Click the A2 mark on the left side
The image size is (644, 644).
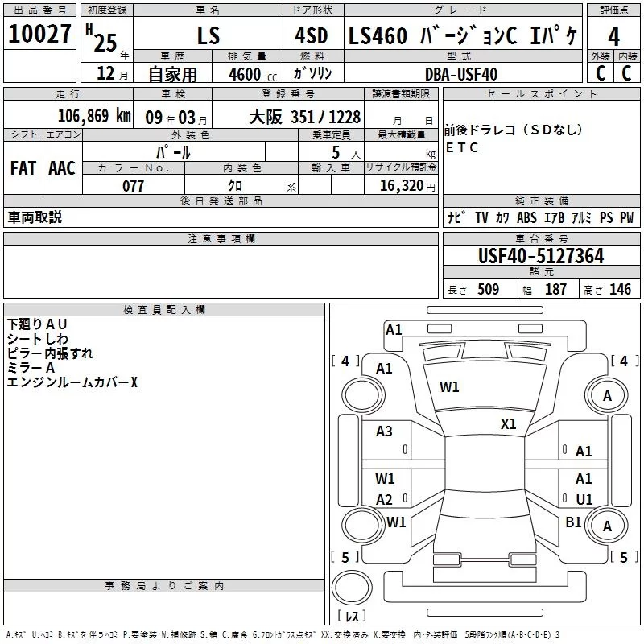(385, 499)
